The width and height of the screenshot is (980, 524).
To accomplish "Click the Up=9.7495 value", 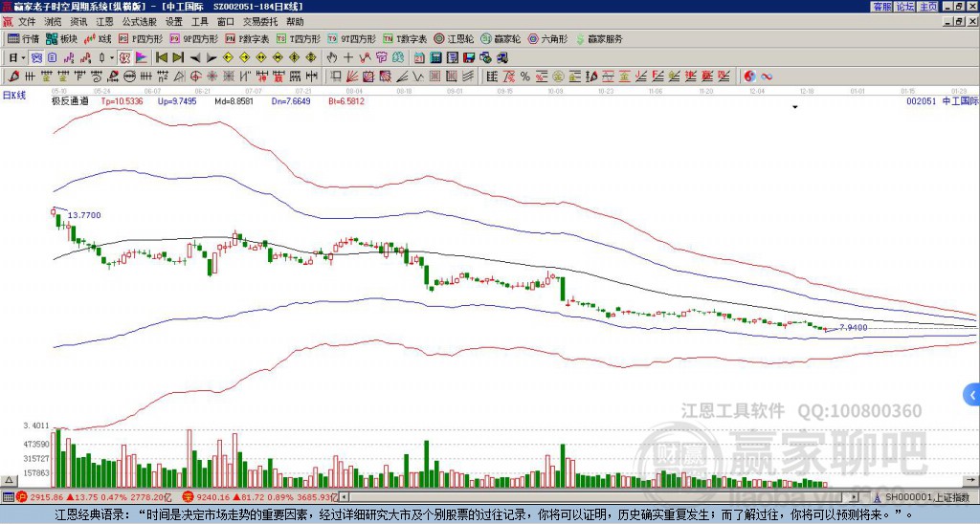I will [x=177, y=101].
